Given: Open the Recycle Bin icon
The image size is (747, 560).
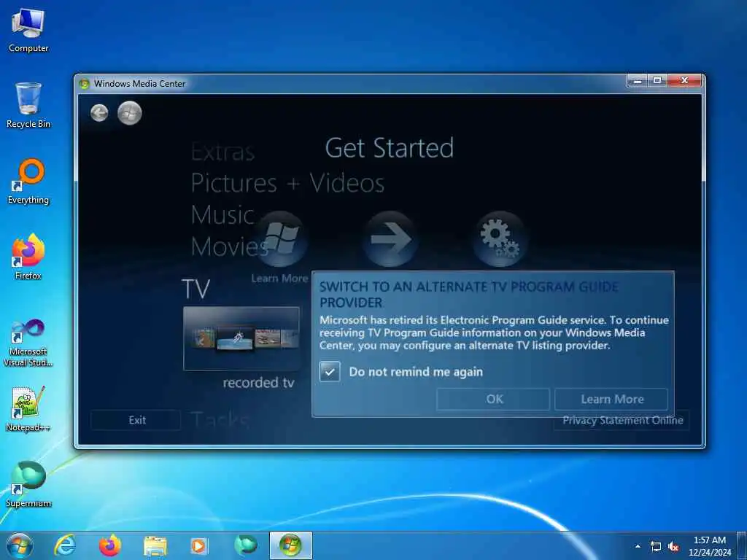Looking at the screenshot, I should (28, 105).
